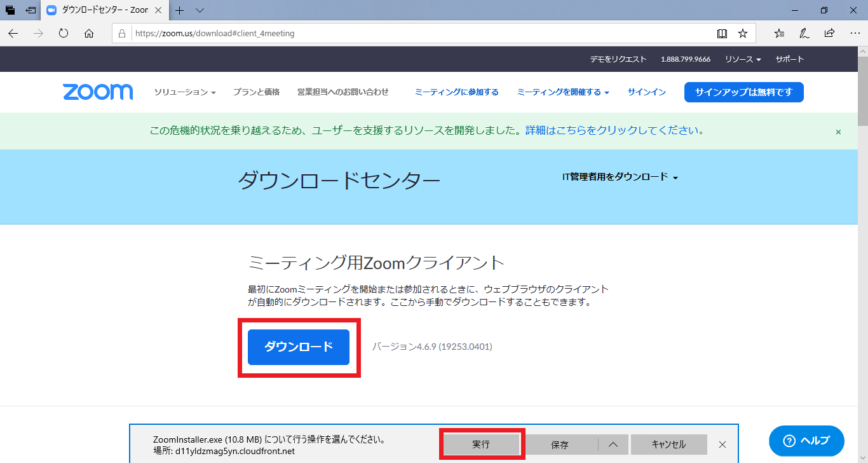This screenshot has width=868, height=463.
Task: Open a new tab with plus icon
Action: 180,10
